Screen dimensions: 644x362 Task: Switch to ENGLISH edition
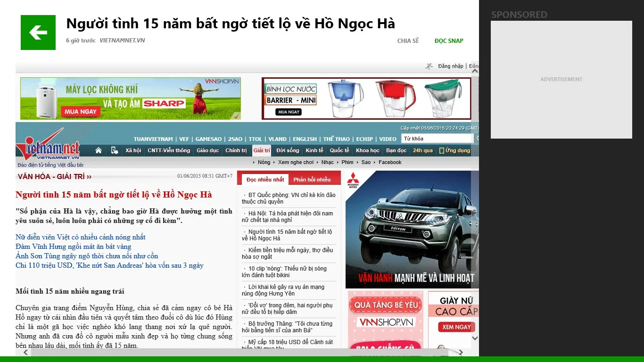[305, 139]
